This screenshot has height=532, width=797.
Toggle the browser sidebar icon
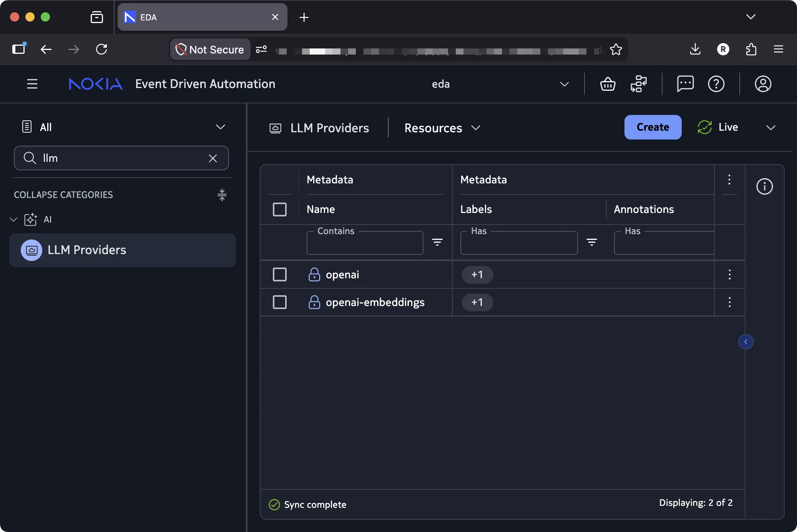tap(19, 48)
